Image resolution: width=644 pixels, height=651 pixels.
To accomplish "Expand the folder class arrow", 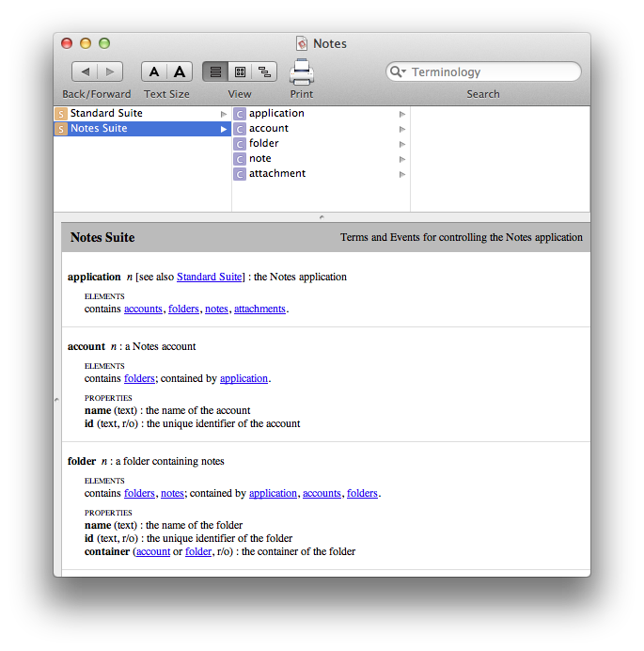I will 402,144.
